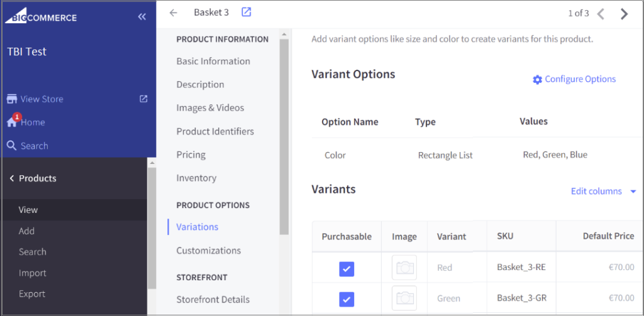Jump to Images & Videos section
The width and height of the screenshot is (644, 316).
[210, 108]
